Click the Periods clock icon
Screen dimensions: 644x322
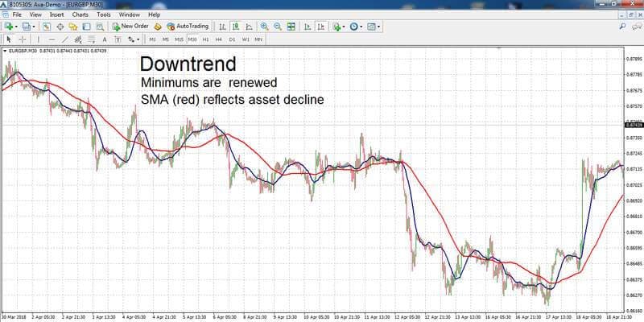353,27
